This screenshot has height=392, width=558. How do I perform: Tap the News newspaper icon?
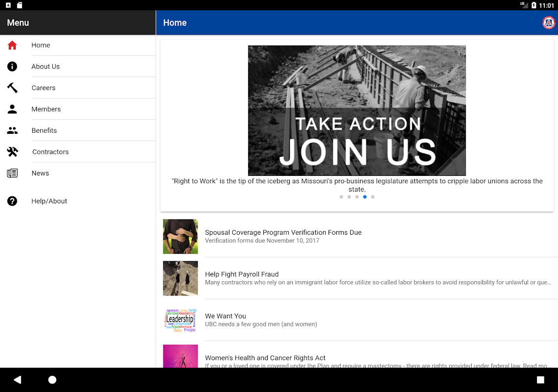pyautogui.click(x=12, y=173)
